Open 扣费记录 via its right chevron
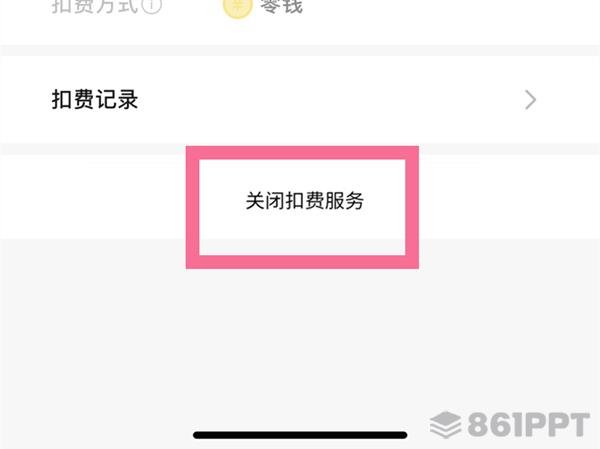600x449 pixels. (x=530, y=100)
